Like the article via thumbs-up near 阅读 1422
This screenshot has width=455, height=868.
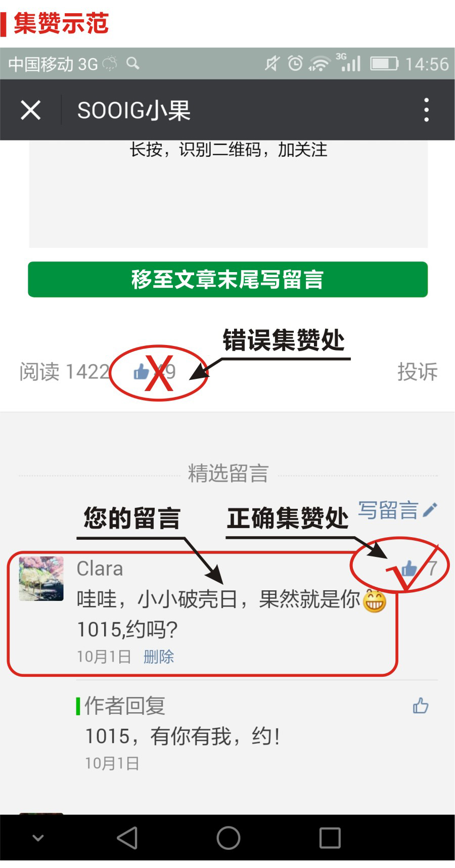(x=142, y=372)
